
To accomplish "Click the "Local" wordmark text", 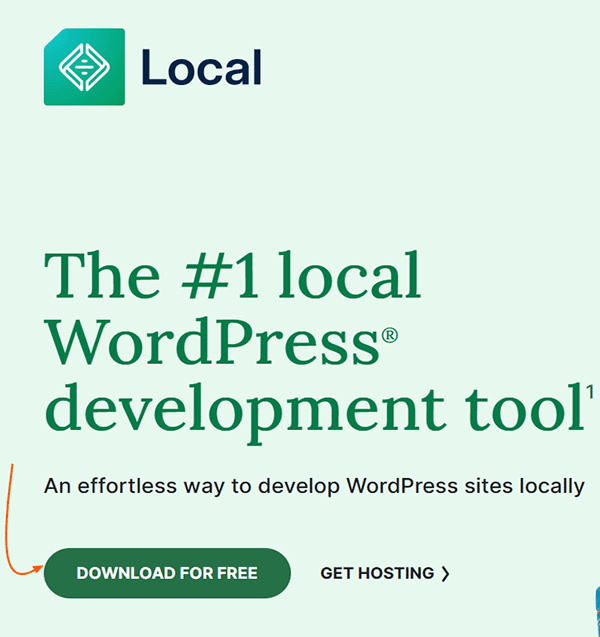I will click(201, 68).
